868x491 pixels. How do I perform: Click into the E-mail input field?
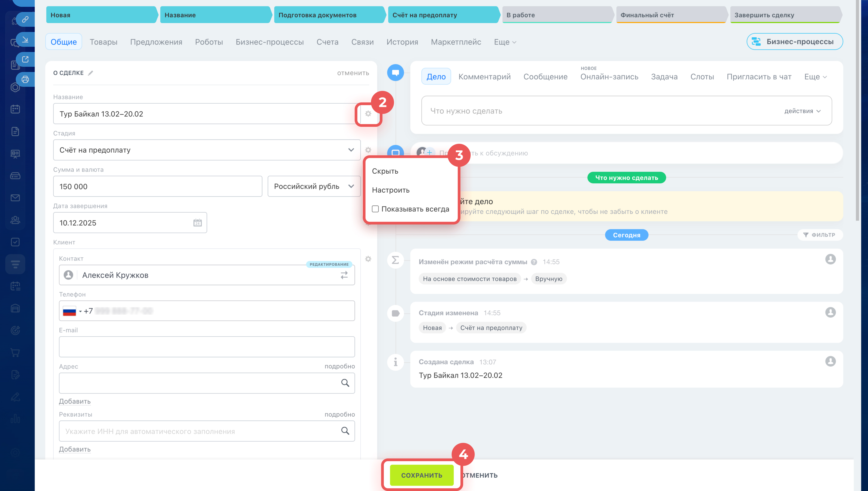(207, 347)
